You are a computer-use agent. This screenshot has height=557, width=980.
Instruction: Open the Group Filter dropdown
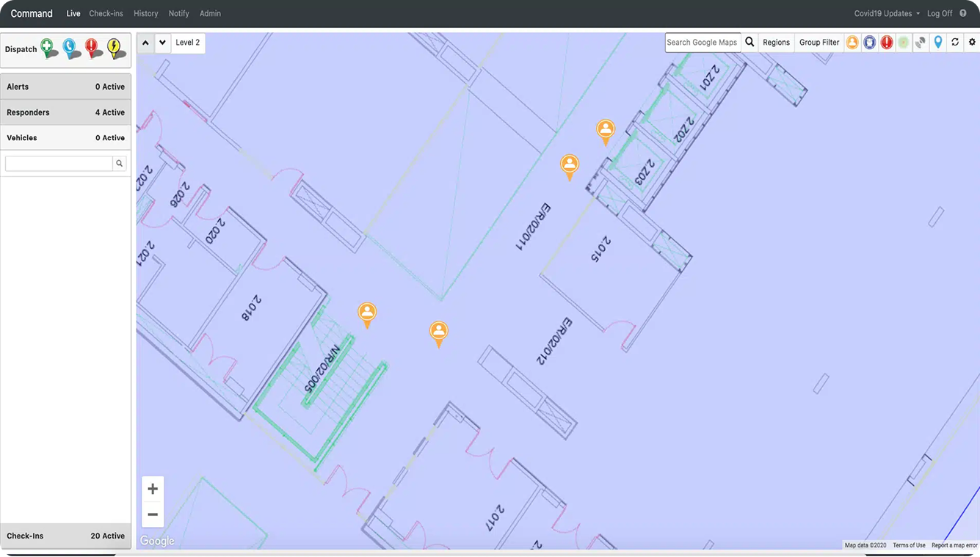(819, 43)
